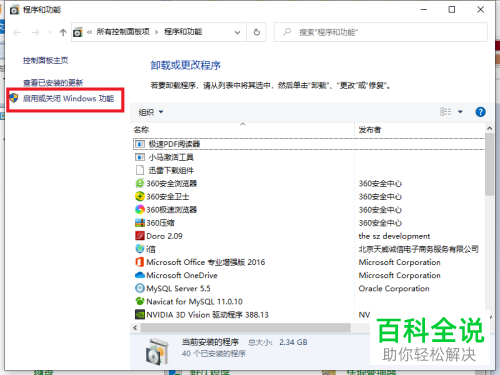Select the 迅雷下载组件 row name
This screenshot has height=375, width=500.
point(171,170)
